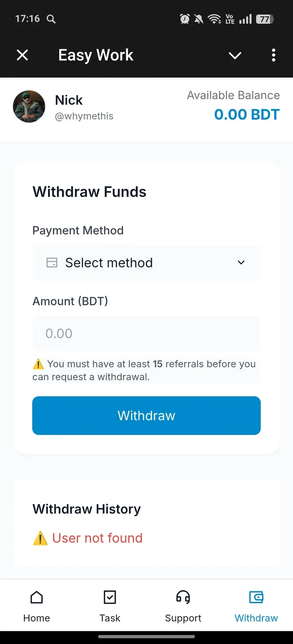The image size is (293, 644).
Task: Switch to the Home tab
Action: click(x=36, y=605)
